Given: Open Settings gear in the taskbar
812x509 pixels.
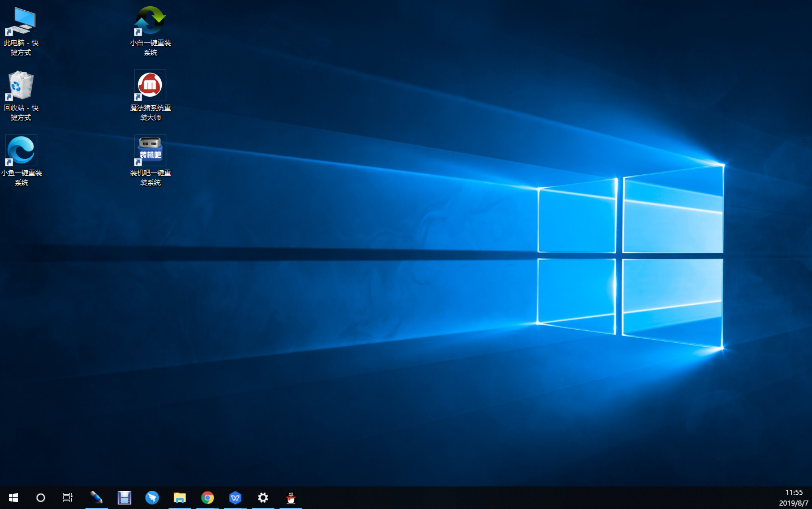Looking at the screenshot, I should (x=263, y=498).
